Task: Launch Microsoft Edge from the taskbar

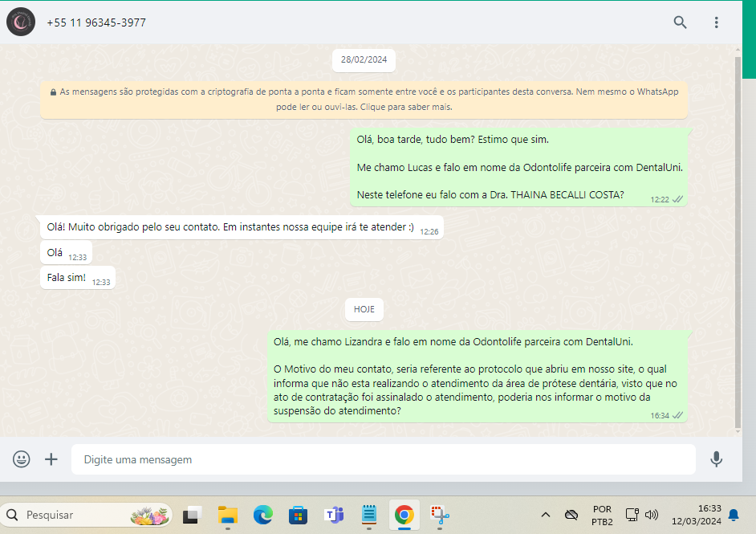Action: [x=263, y=516]
